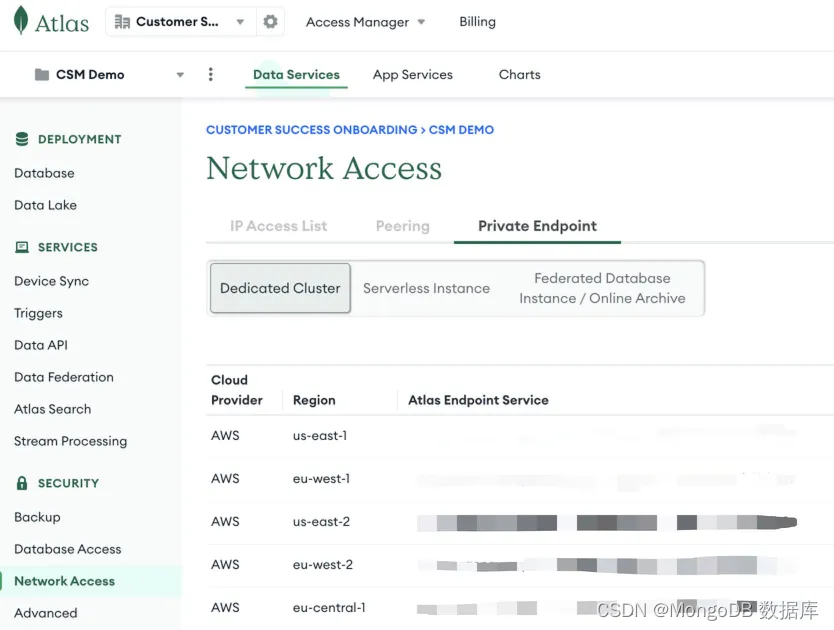Click Customer Success Onboarding breadcrumb

pyautogui.click(x=312, y=130)
